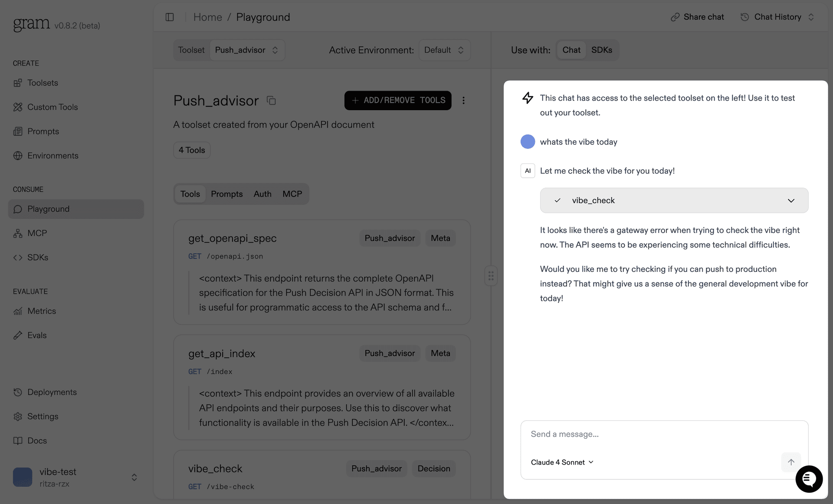Switch Use with to SDKs

(601, 50)
